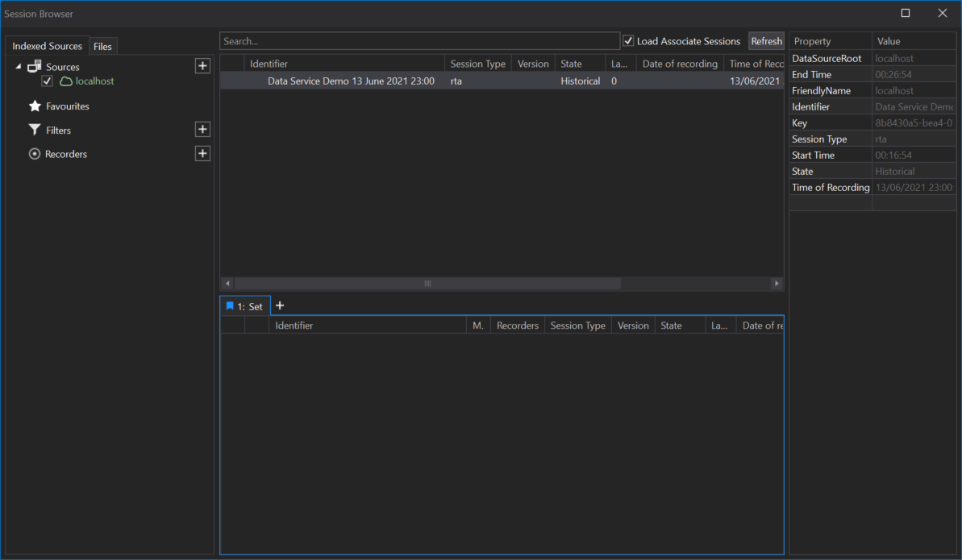Uncheck the localhost source checkbox
Screen dimensions: 962x560
[x=46, y=81]
